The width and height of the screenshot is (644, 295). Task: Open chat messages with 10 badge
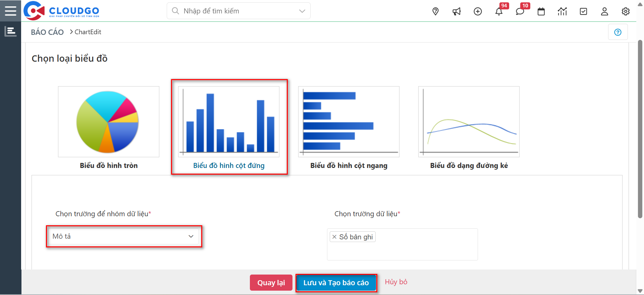tap(520, 11)
